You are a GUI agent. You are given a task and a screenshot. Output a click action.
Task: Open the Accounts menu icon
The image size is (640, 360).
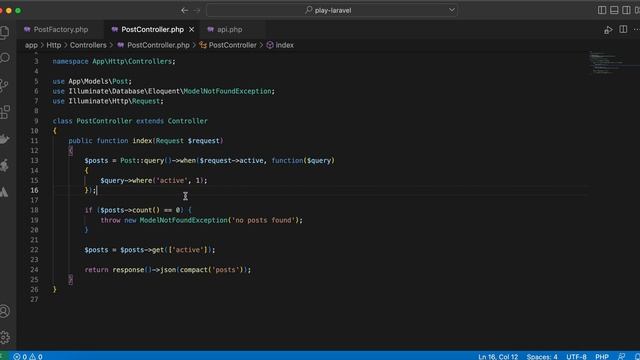pos(4,311)
